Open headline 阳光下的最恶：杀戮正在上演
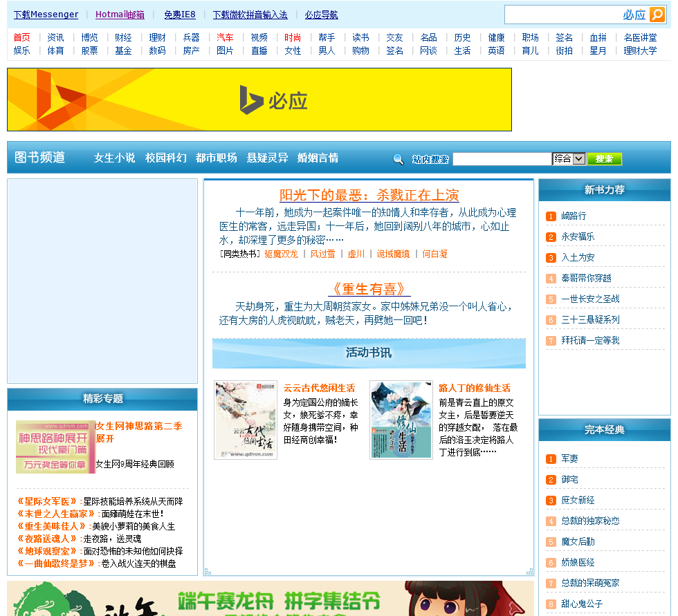The image size is (678, 616). [369, 195]
